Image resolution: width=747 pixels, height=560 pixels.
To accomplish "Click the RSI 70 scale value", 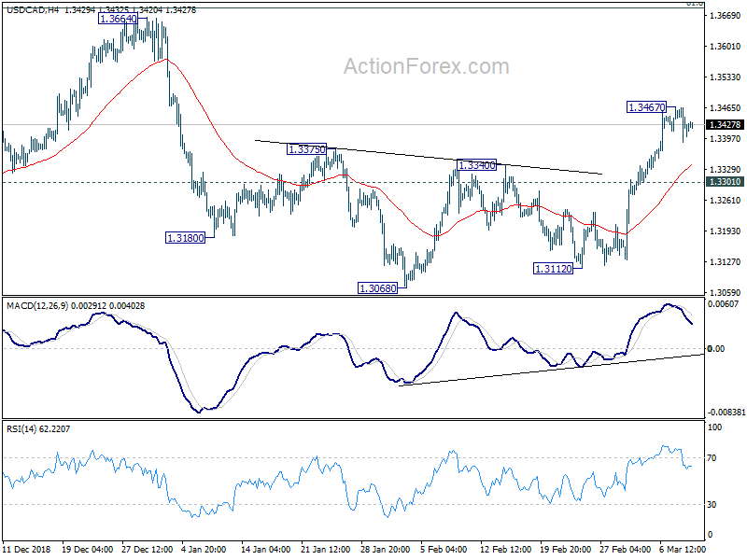I will coord(712,458).
